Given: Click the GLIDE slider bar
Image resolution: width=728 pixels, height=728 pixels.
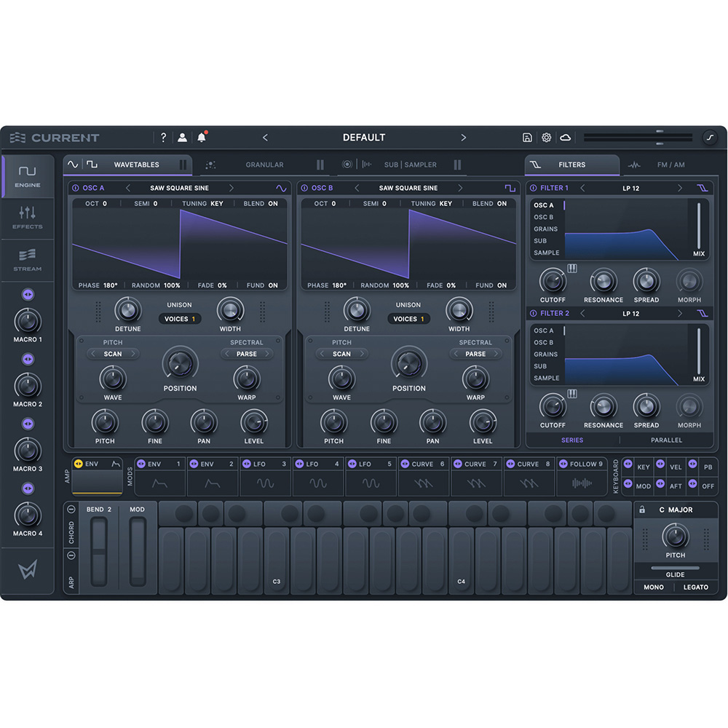Looking at the screenshot, I should [x=675, y=567].
